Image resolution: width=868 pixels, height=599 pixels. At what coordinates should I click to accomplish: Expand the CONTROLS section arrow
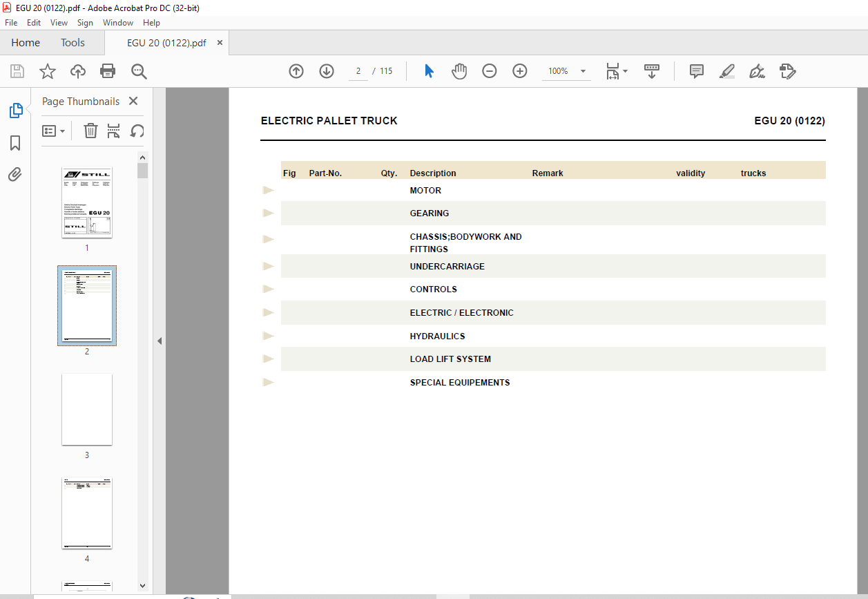pyautogui.click(x=269, y=289)
